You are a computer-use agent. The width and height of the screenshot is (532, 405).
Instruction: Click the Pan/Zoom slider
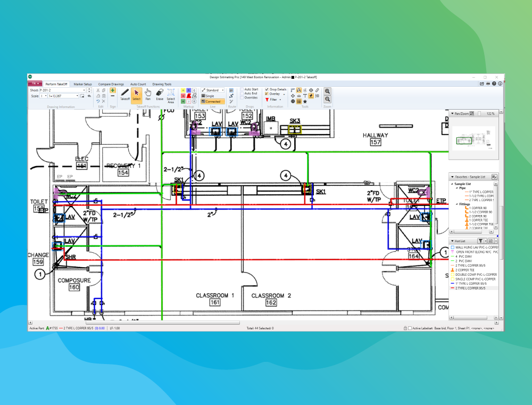(478, 113)
